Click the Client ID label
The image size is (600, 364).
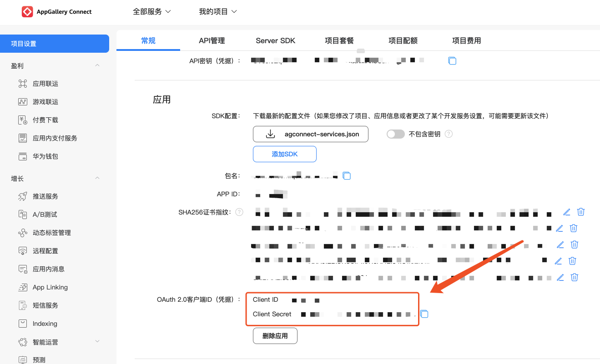pos(265,299)
